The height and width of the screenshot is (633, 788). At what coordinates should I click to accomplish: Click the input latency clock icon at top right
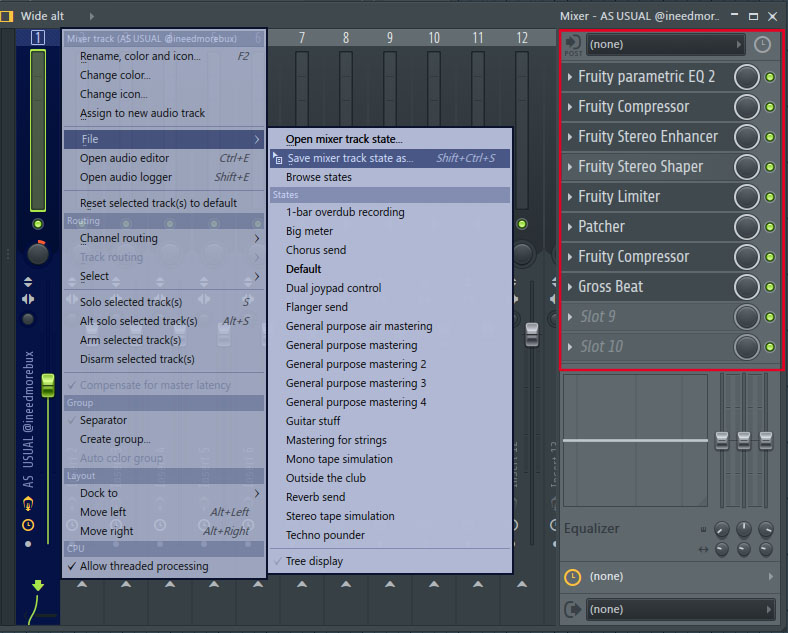click(x=762, y=45)
